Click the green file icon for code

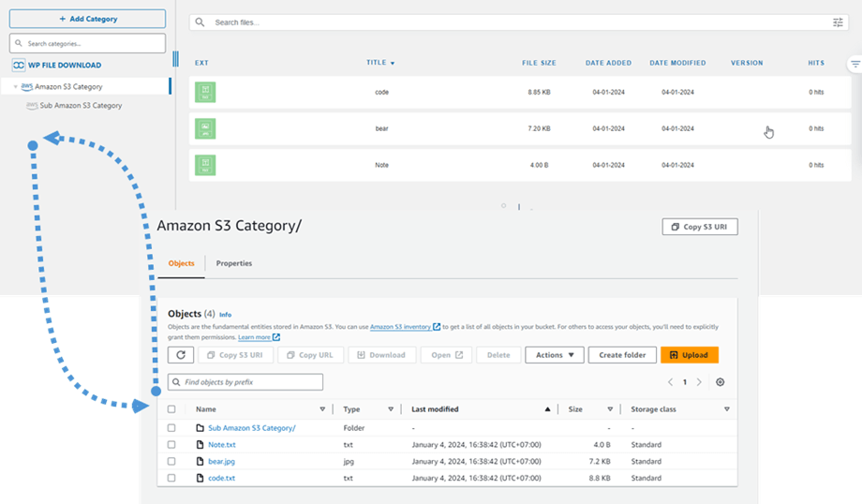(x=205, y=92)
